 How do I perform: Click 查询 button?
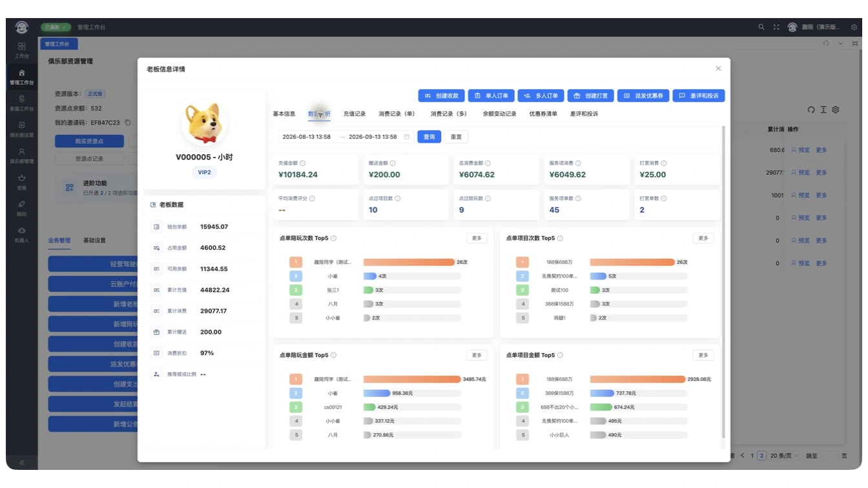tap(429, 137)
